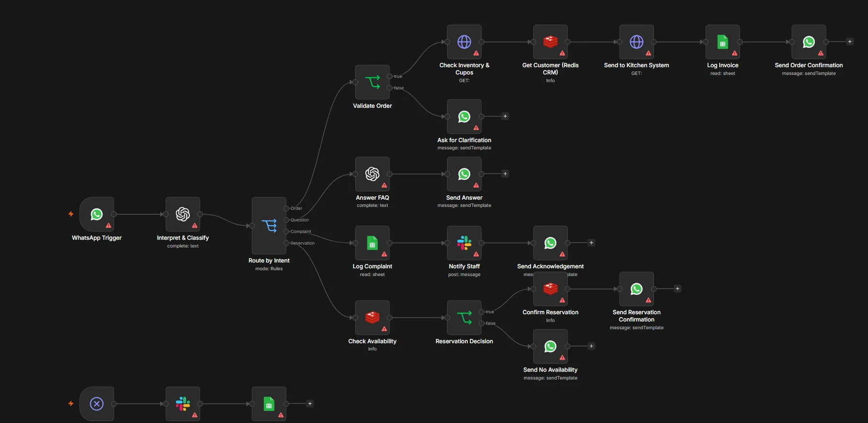This screenshot has width=868, height=423.
Task: Open the Send Answer WhatsApp node
Action: point(464,174)
